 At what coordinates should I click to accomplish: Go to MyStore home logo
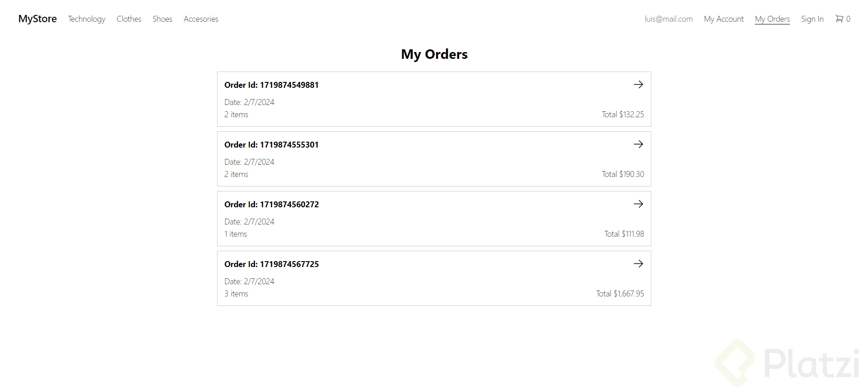38,19
